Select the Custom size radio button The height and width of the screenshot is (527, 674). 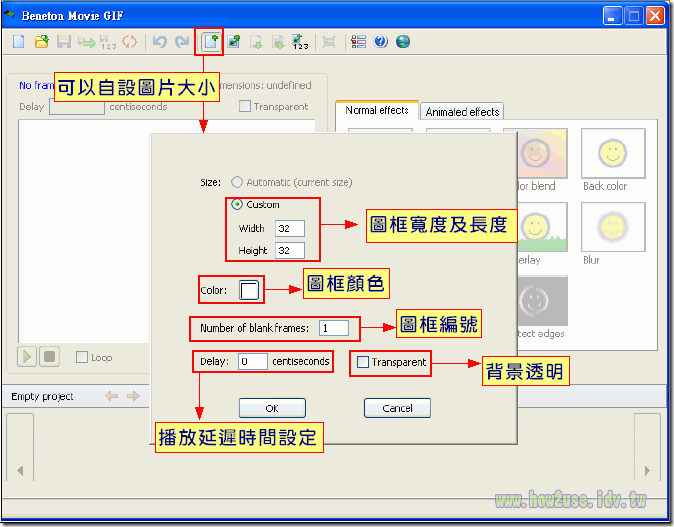click(x=237, y=204)
